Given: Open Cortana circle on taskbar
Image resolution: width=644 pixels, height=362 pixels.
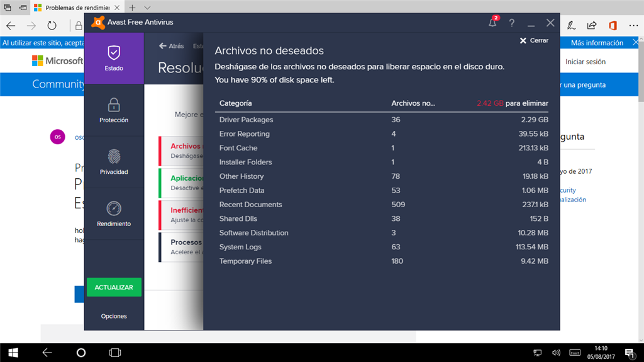Looking at the screenshot, I should coord(81,353).
